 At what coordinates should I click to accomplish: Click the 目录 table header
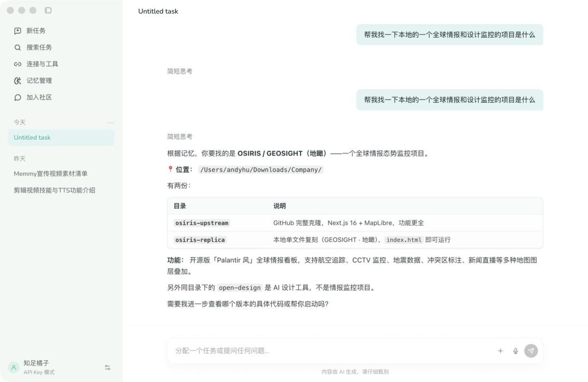click(x=180, y=206)
